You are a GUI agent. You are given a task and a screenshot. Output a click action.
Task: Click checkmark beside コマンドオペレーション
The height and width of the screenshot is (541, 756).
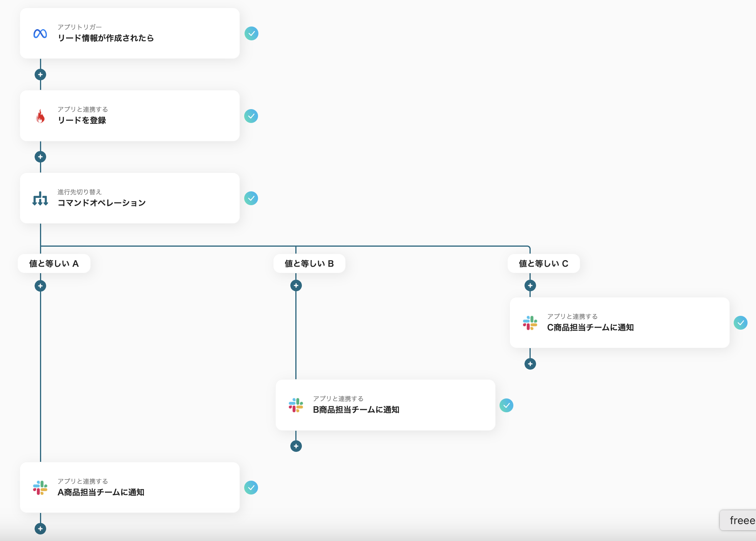tap(251, 198)
